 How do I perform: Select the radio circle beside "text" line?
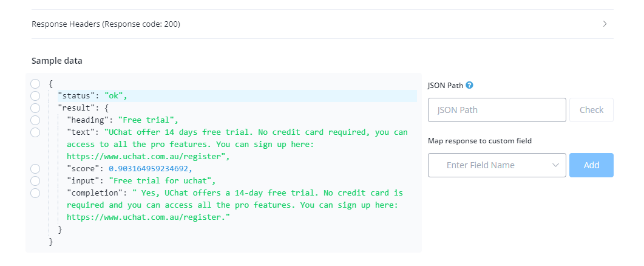click(x=35, y=132)
